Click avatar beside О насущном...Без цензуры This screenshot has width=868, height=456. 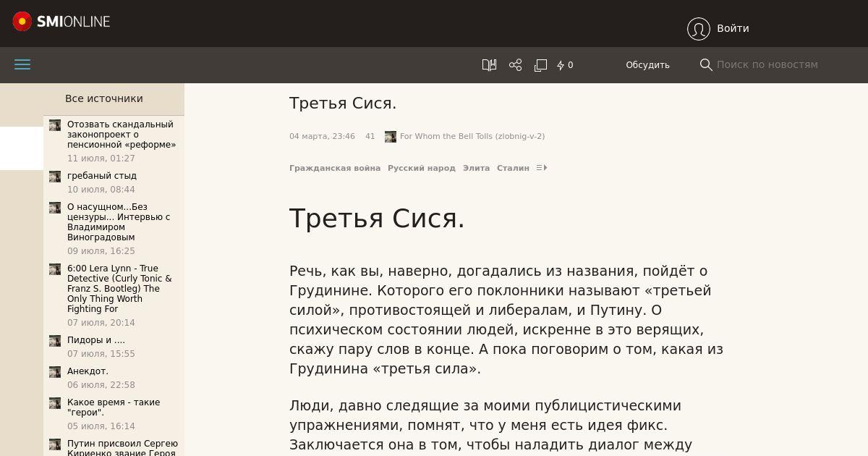click(55, 208)
